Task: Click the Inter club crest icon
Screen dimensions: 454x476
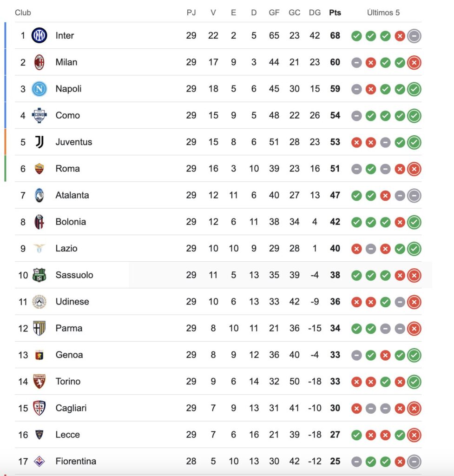Action: click(x=39, y=36)
